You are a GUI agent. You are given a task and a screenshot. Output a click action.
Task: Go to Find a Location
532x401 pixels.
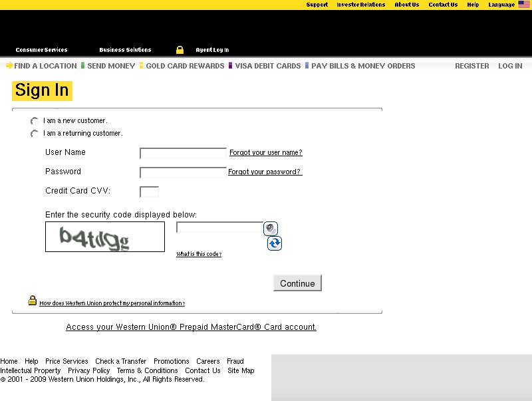pyautogui.click(x=45, y=66)
